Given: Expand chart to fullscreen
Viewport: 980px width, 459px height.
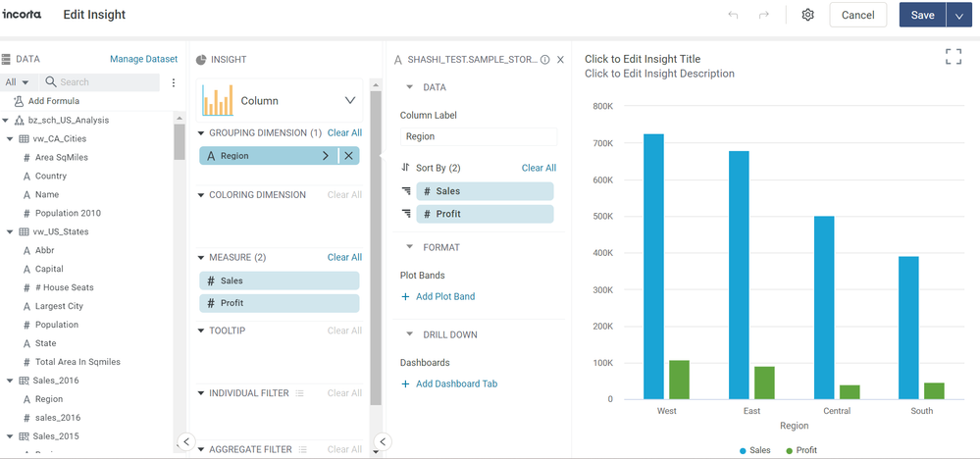Looking at the screenshot, I should (953, 57).
